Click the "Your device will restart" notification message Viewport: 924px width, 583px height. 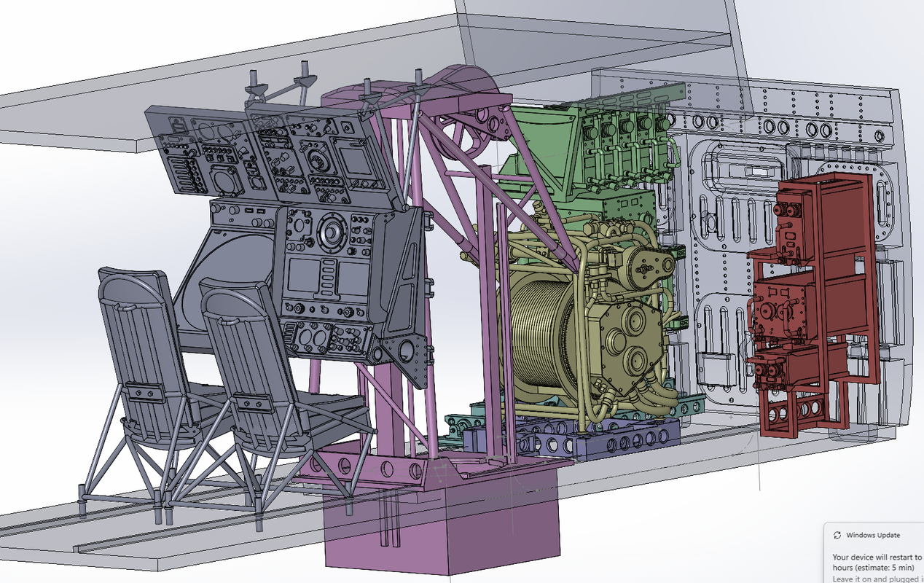click(x=878, y=562)
